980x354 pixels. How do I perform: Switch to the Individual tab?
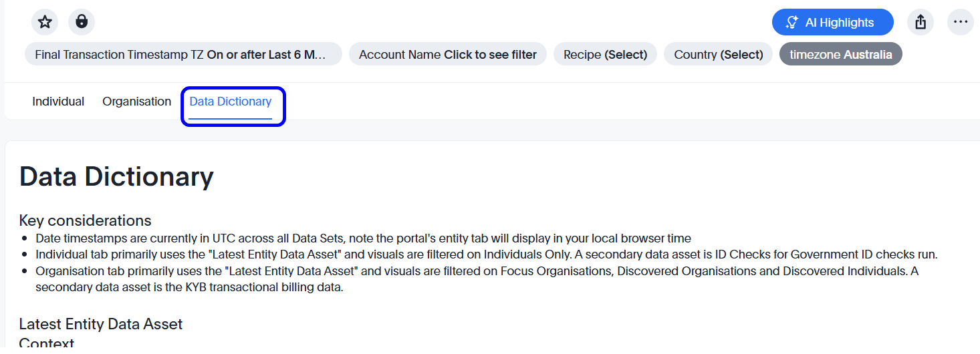pos(58,102)
